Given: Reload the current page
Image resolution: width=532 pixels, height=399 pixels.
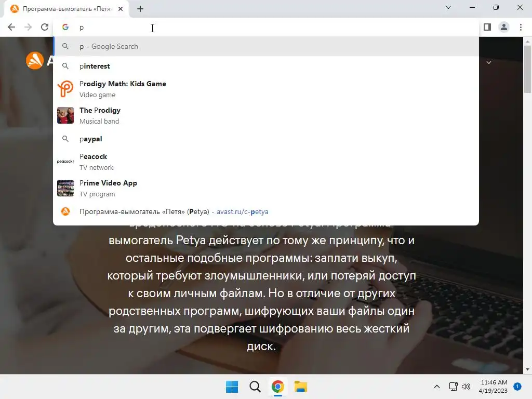Looking at the screenshot, I should point(45,27).
